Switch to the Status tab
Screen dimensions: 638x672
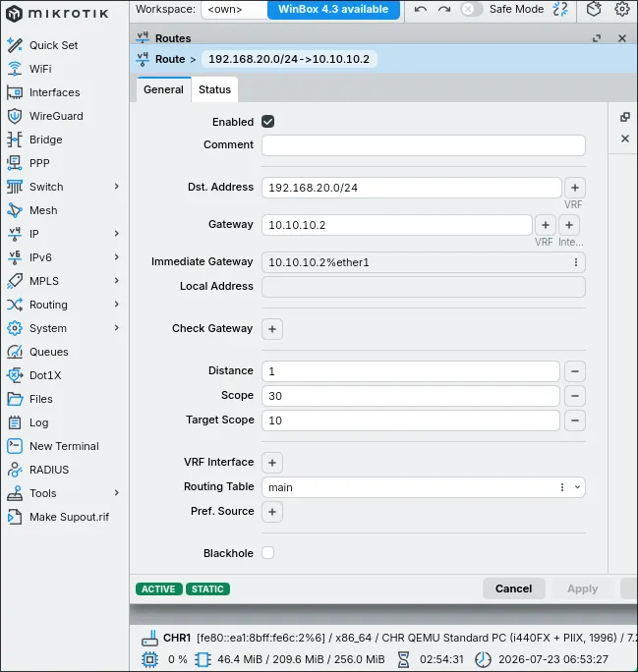pos(214,89)
